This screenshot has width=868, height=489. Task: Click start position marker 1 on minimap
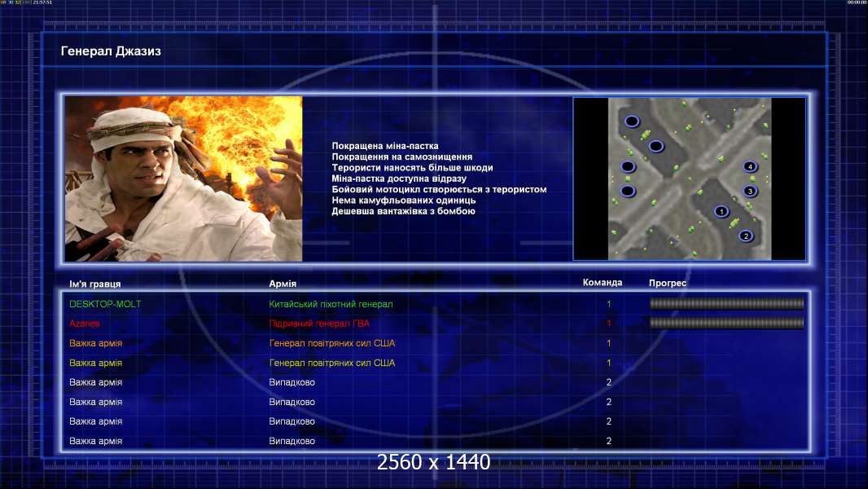point(721,211)
